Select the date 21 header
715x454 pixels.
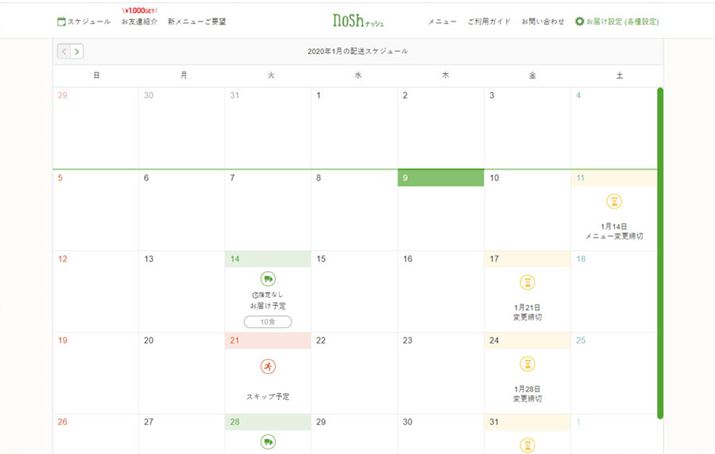(268, 340)
